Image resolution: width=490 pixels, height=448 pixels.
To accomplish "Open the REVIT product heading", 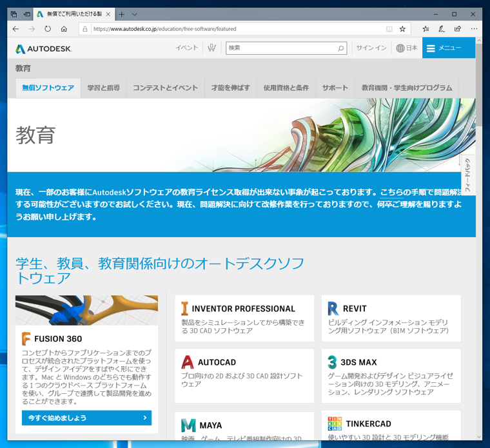I will tap(355, 309).
